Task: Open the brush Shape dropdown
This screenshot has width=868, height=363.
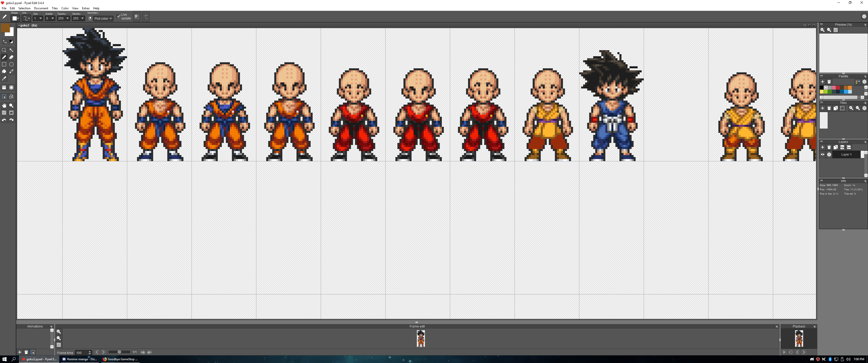Action: click(15, 18)
